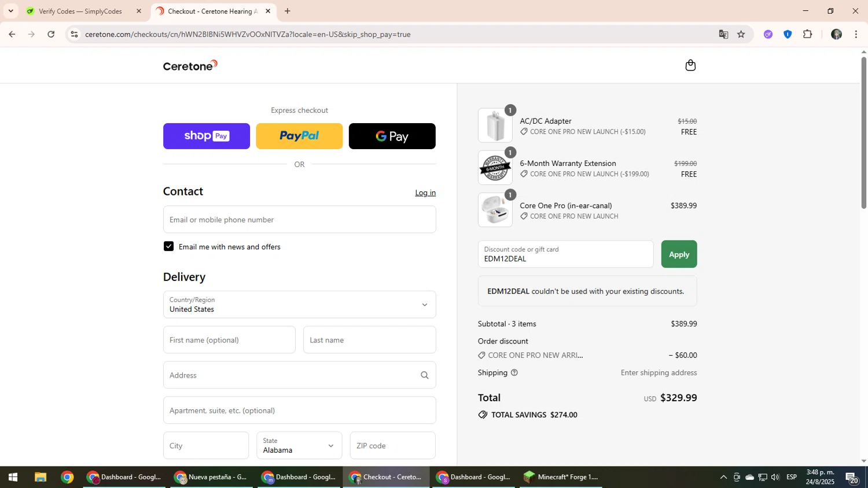Click the discount tag icon beside CORE ONE PRO NEW ARRI...

coord(482,356)
